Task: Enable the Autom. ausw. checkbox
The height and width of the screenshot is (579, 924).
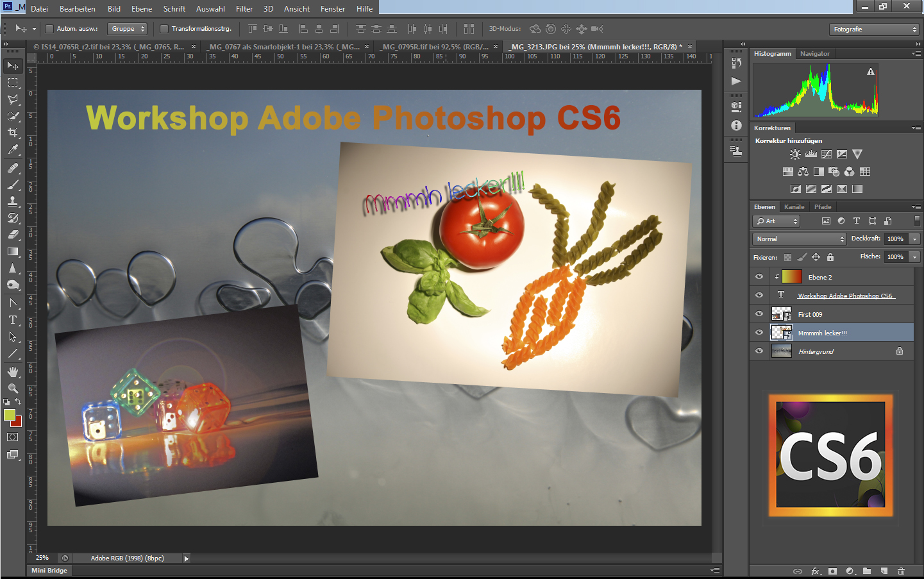Action: (49, 29)
